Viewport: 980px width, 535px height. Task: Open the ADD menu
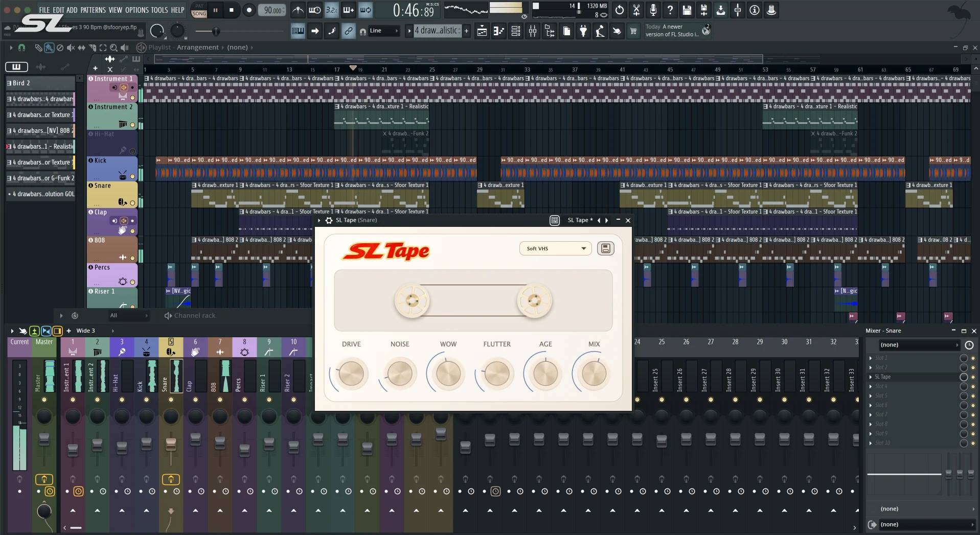coord(72,10)
